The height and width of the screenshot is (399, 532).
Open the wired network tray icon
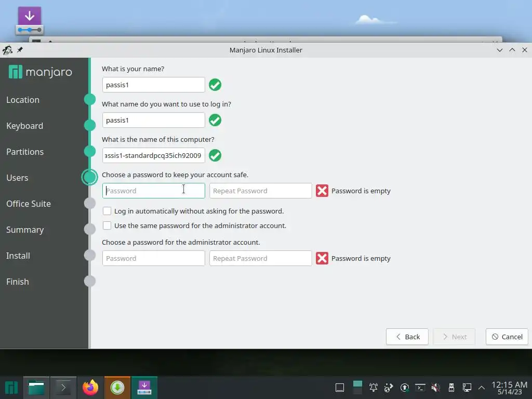(x=467, y=388)
